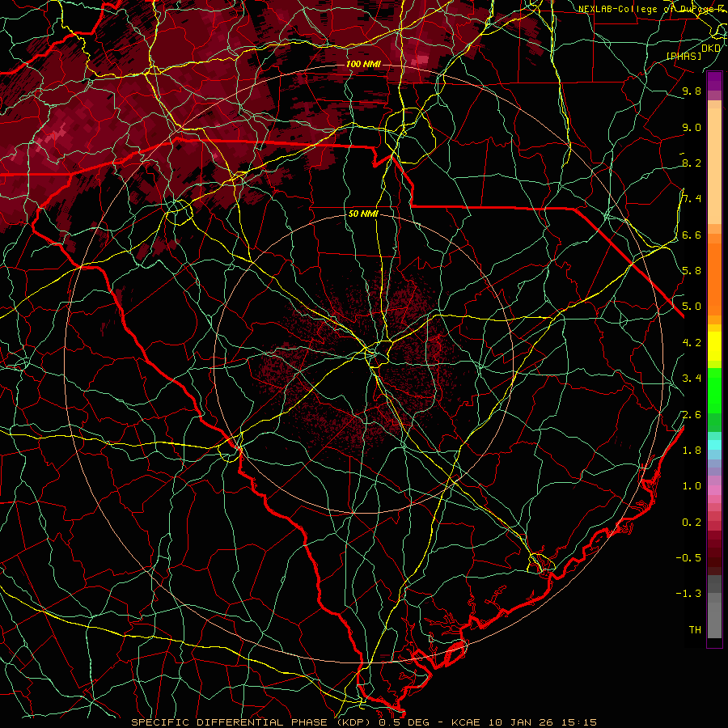Click the 8.2 scale value
Viewport: 728px width, 728px height.
(x=692, y=163)
